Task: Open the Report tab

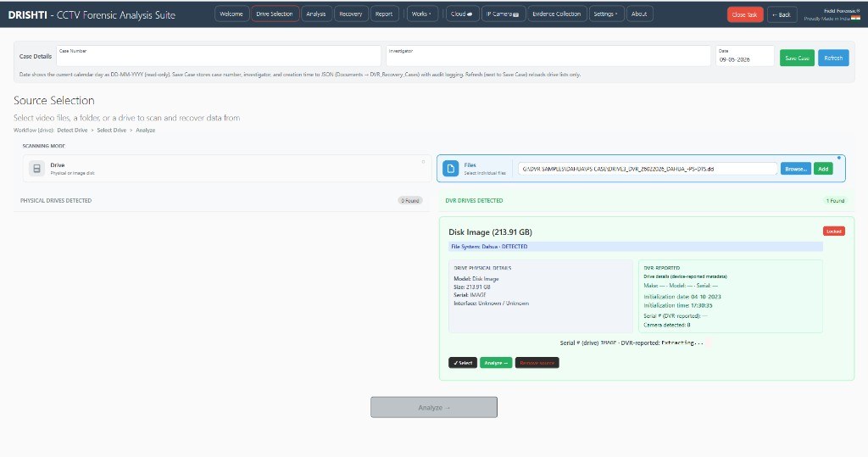Action: [x=384, y=14]
